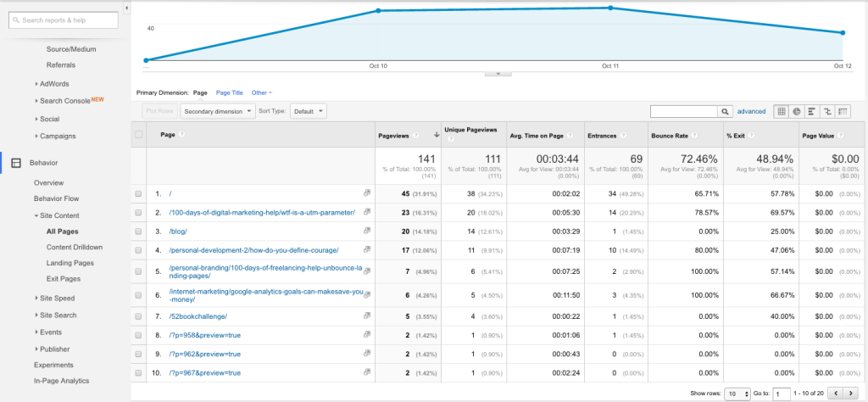Open the / page in a new window
This screenshot has height=402, width=868.
(x=366, y=193)
